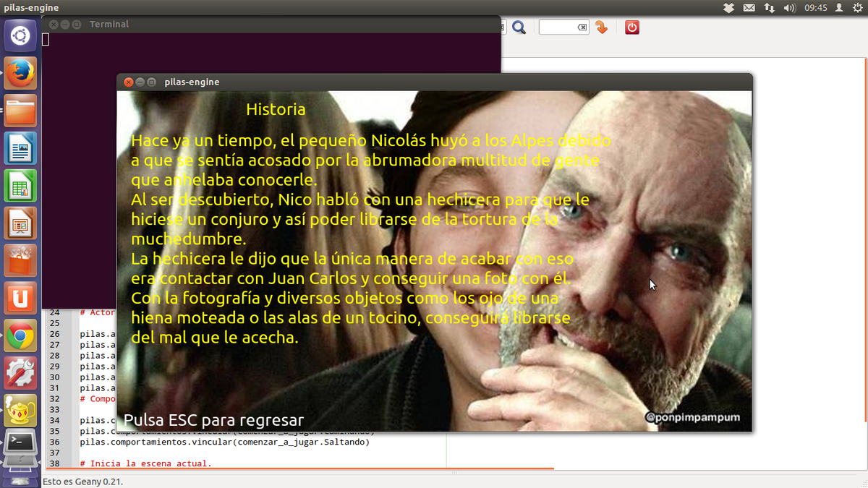Click status bar text 'Esto es Geany 0.21.'
The width and height of the screenshot is (868, 488).
(x=83, y=481)
